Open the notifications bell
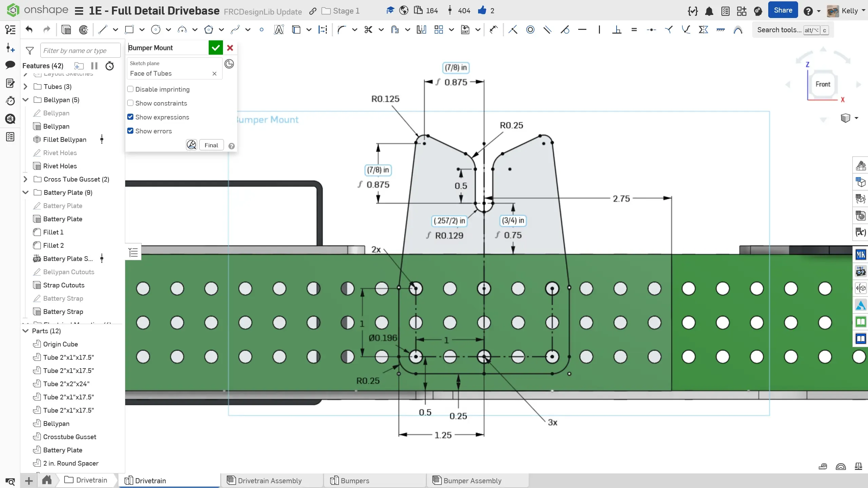 709,11
